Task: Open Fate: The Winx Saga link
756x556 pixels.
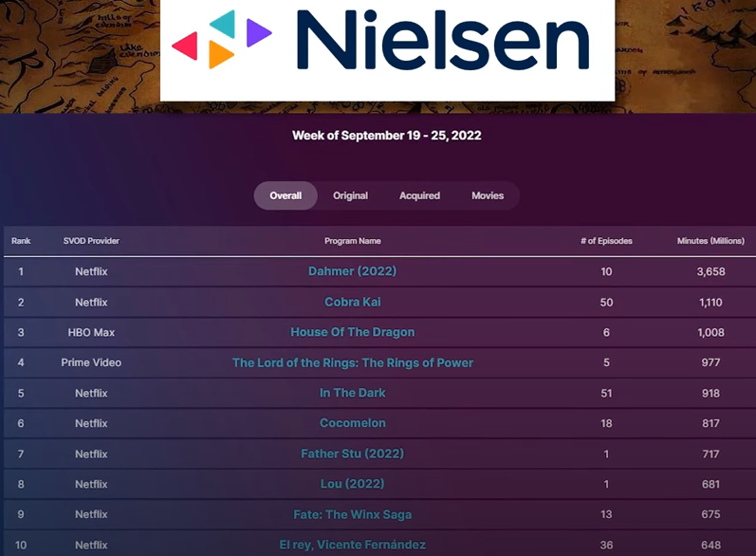Action: (352, 514)
